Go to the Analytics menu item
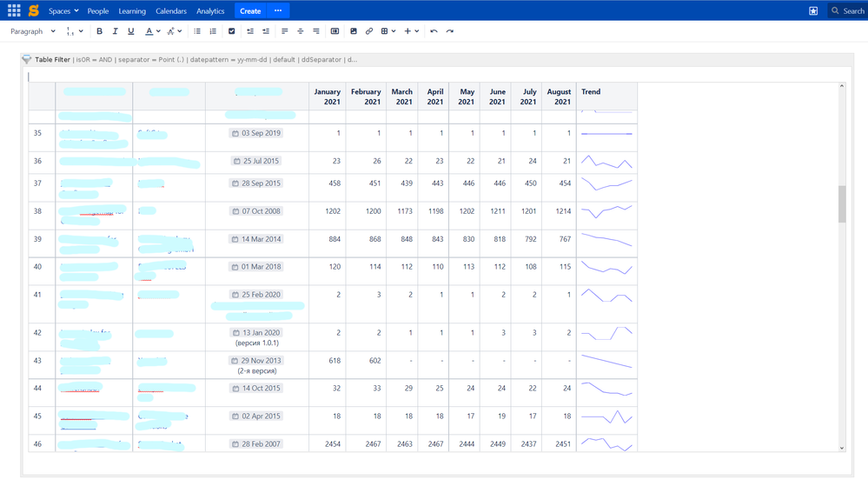The width and height of the screenshot is (868, 493). pos(210,11)
